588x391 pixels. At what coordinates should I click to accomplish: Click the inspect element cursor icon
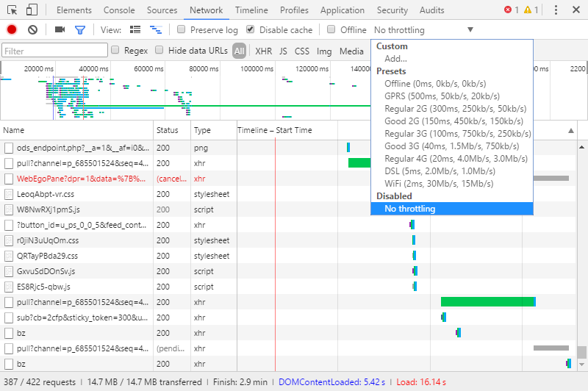tap(12, 10)
